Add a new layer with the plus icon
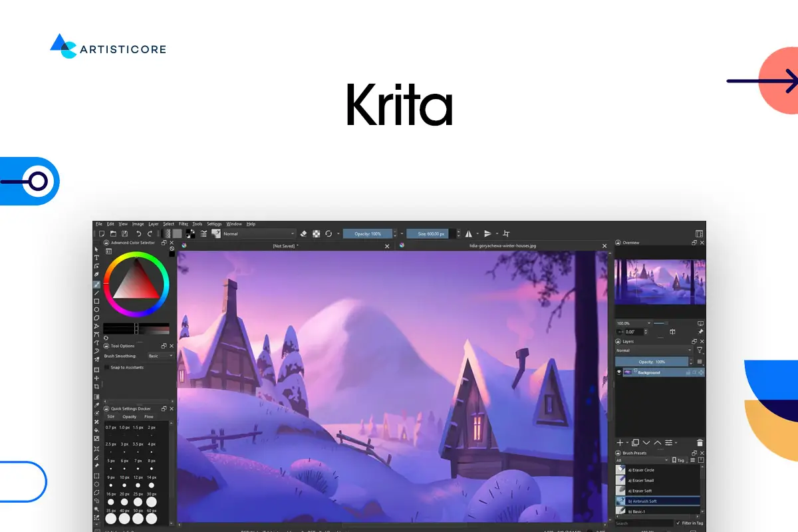 click(620, 442)
